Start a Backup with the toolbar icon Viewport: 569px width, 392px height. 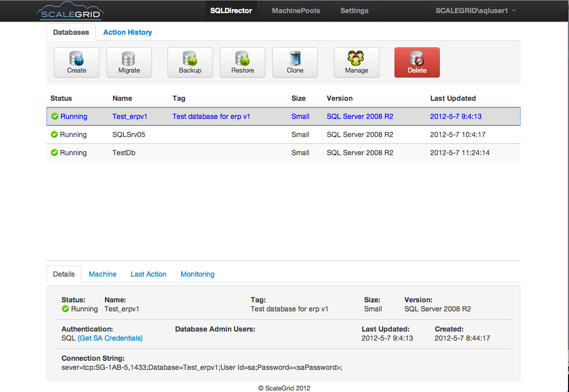click(190, 62)
